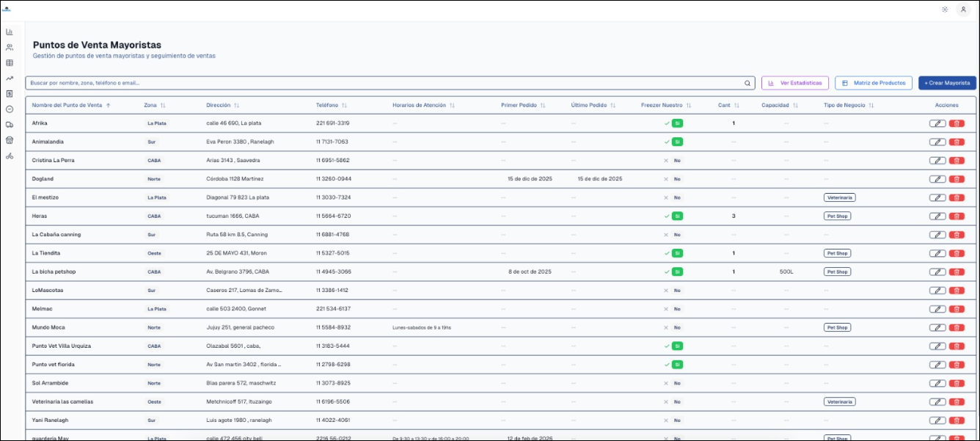The image size is (980, 441).
Task: Open the user profile avatar icon
Action: 963,10
